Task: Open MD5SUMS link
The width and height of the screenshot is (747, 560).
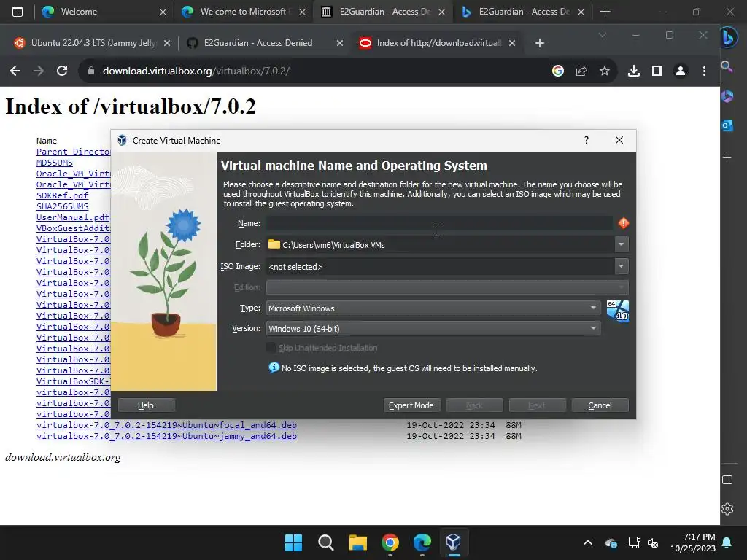Action: (54, 163)
